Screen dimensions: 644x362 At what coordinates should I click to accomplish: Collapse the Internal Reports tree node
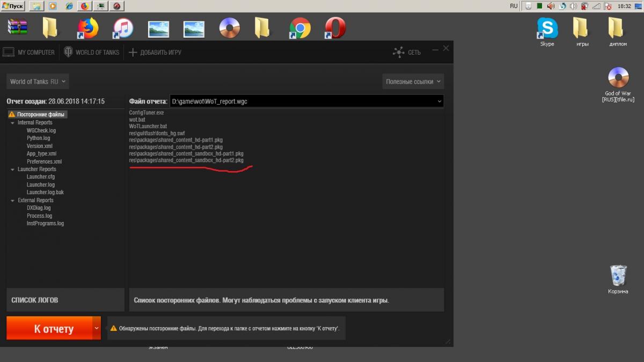coord(12,123)
